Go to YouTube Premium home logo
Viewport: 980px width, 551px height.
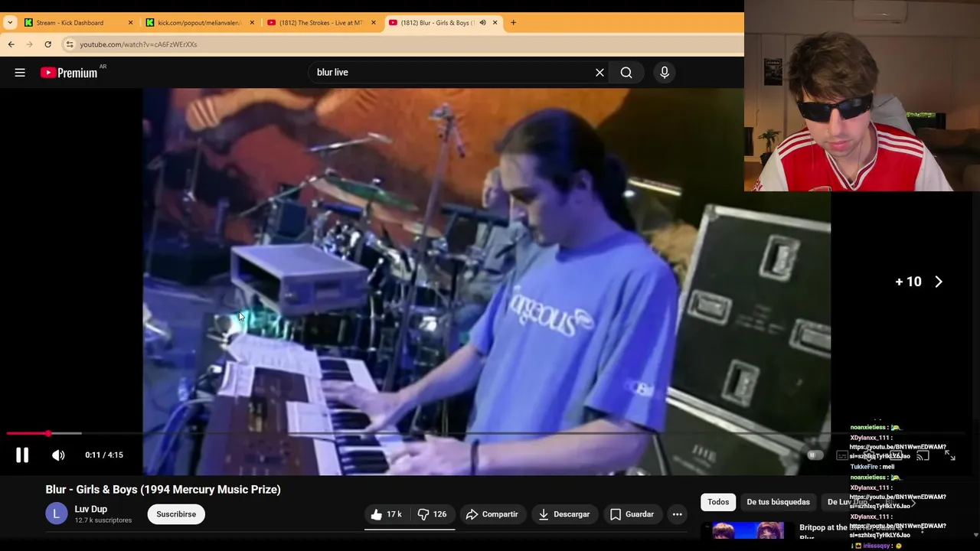69,73
